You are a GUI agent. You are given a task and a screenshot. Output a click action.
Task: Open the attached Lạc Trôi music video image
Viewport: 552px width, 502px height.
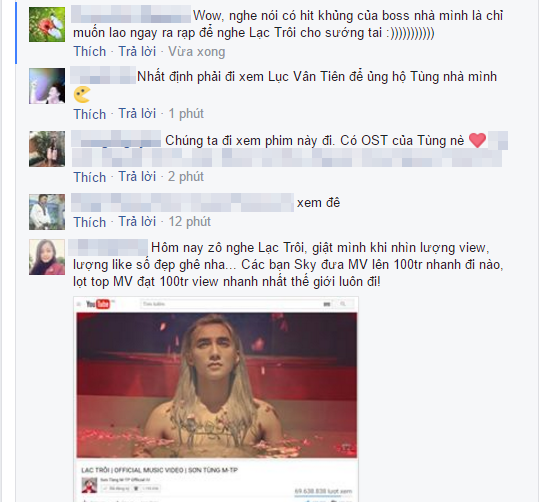(216, 399)
